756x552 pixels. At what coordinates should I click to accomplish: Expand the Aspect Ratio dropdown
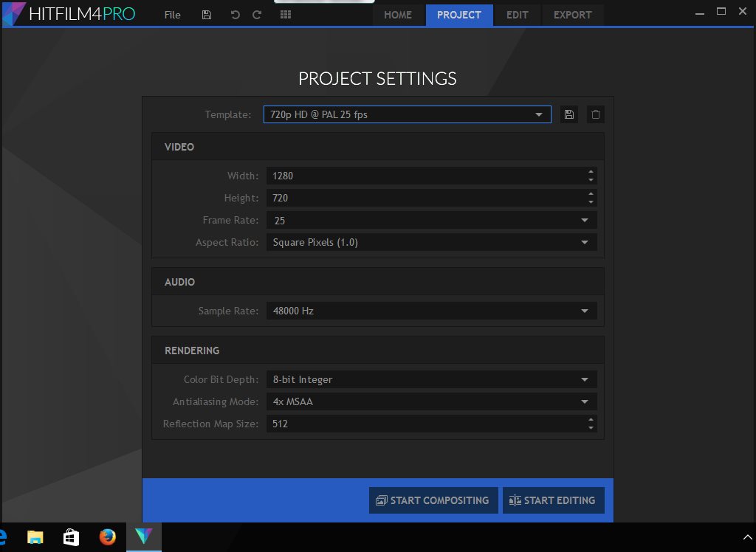pyautogui.click(x=585, y=242)
